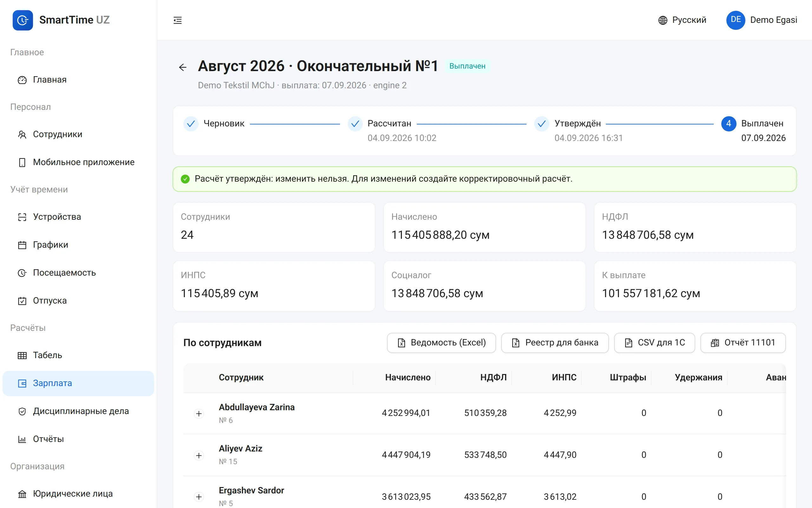Viewport: 812px width, 508px height.
Task: Expand the Ergashev Sardor row
Action: tap(199, 497)
